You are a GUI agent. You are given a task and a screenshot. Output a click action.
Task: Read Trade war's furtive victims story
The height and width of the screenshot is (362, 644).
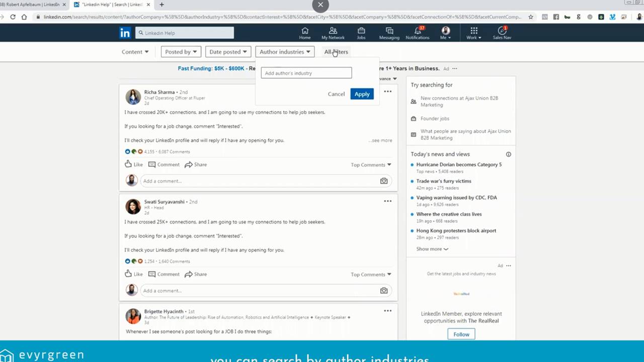coord(444,181)
